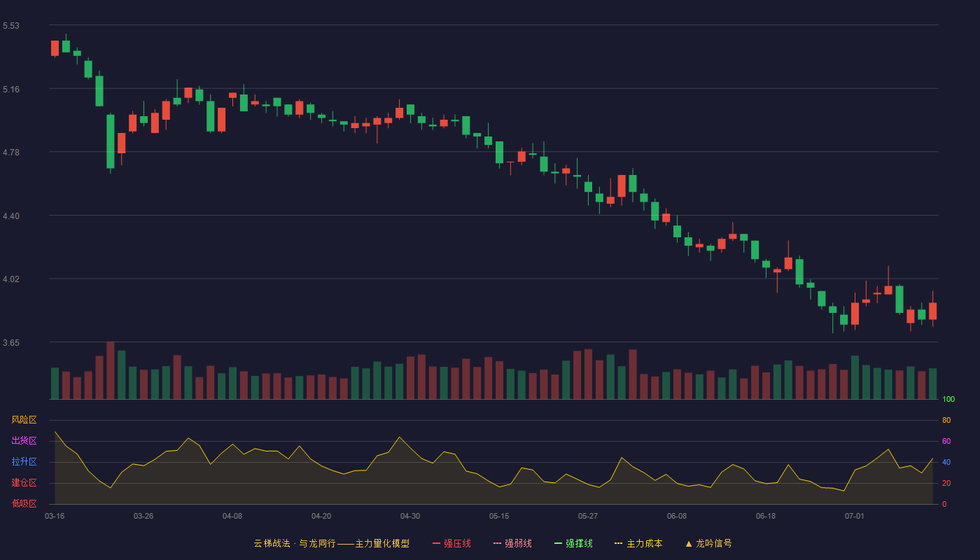Viewport: 980px width, 560px height.
Task: Click the 4.02 price axis label
Action: point(11,279)
